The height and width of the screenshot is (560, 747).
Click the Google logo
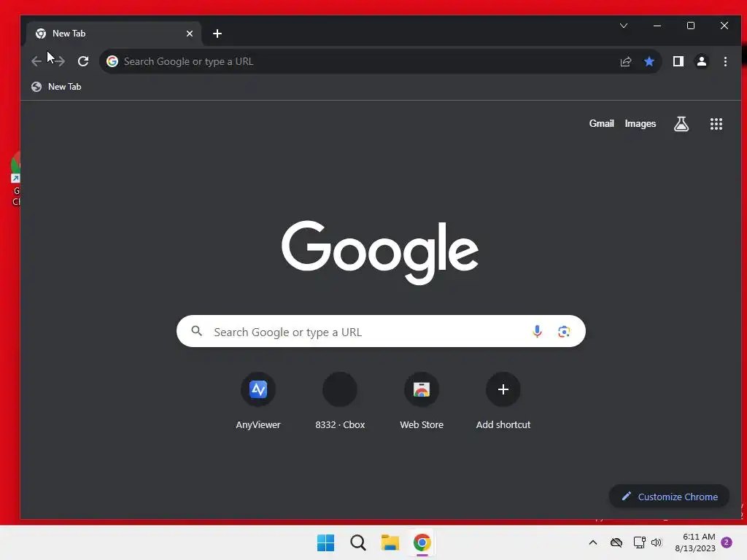click(380, 252)
